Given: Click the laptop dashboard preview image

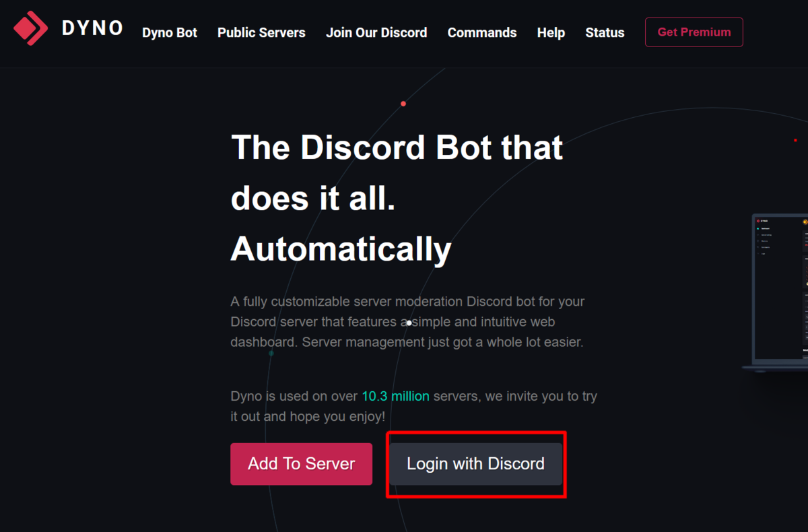Looking at the screenshot, I should [775, 291].
